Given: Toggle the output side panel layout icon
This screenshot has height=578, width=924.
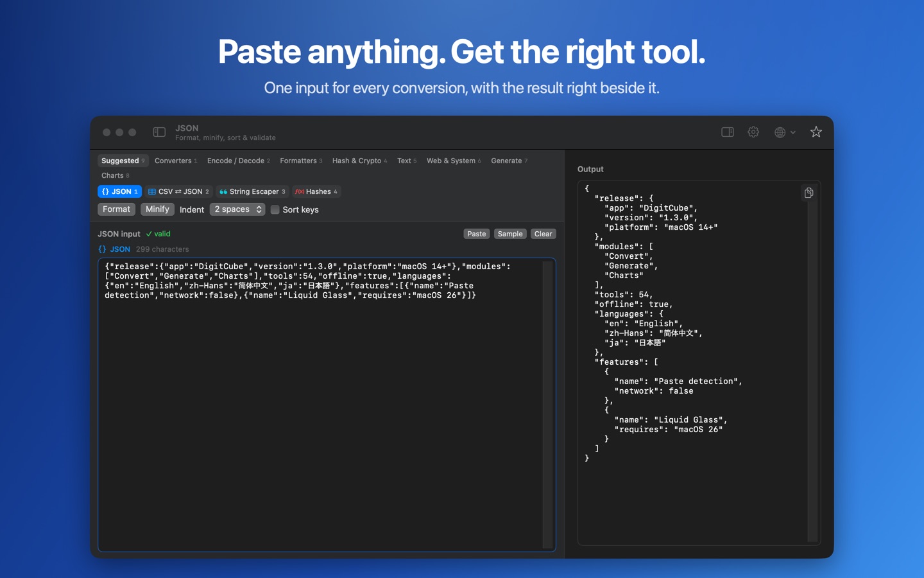Looking at the screenshot, I should [x=728, y=132].
